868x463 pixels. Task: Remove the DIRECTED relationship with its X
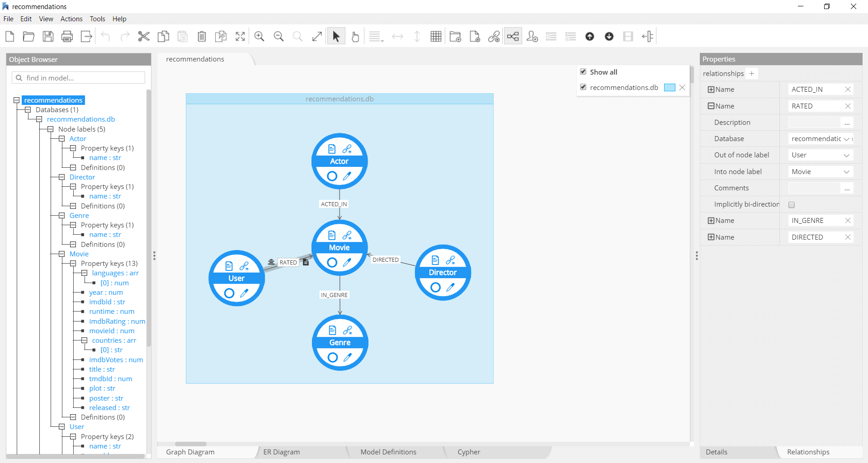click(x=848, y=237)
